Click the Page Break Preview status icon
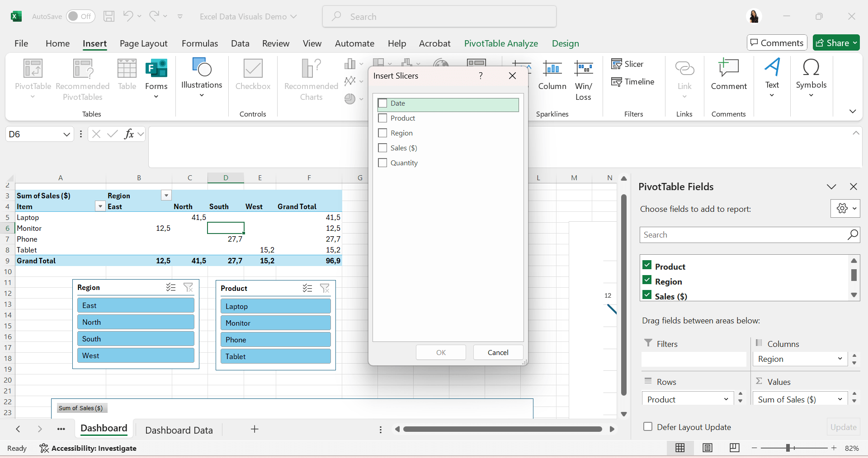 click(x=735, y=448)
